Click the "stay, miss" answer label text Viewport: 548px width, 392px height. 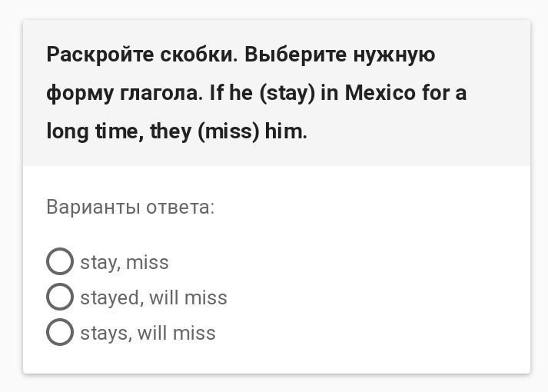125,262
